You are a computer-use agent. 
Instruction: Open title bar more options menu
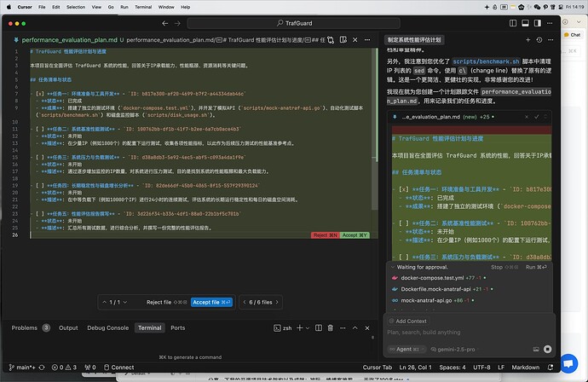click(x=550, y=23)
